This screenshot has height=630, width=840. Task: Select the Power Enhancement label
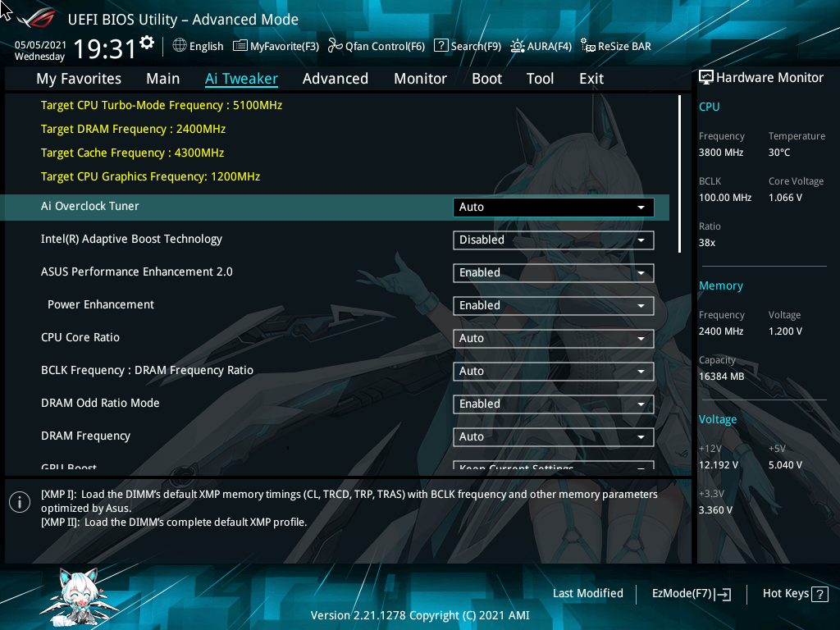pyautogui.click(x=101, y=305)
